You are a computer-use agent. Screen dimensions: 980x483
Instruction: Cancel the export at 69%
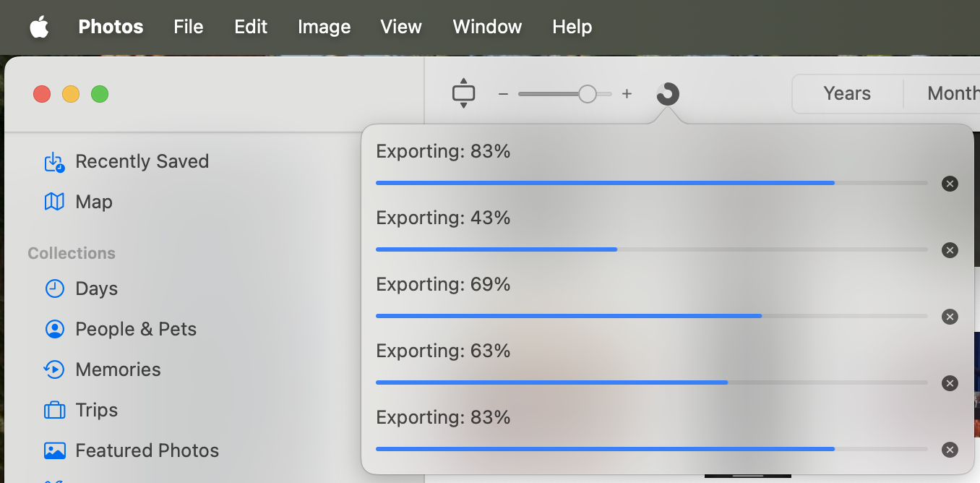point(950,317)
